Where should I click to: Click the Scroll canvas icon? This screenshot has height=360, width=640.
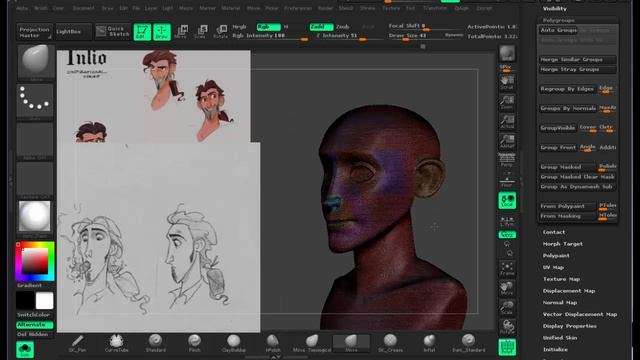pyautogui.click(x=507, y=82)
